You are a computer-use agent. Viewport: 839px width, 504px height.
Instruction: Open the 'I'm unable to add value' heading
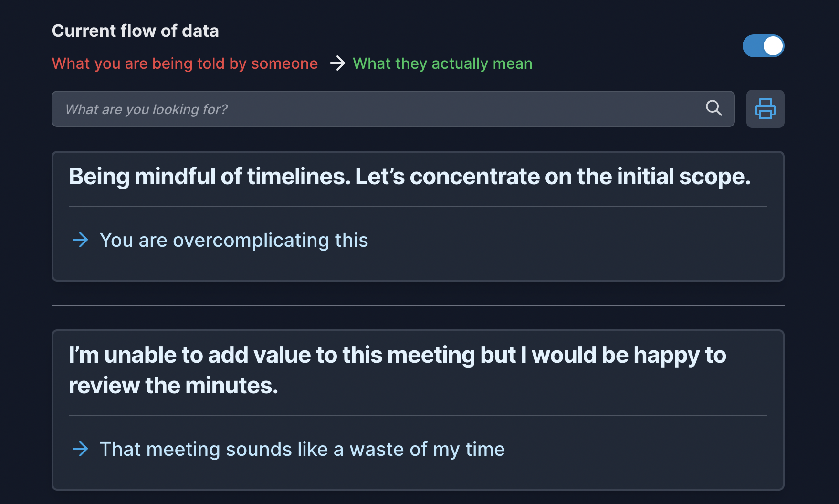pyautogui.click(x=398, y=370)
